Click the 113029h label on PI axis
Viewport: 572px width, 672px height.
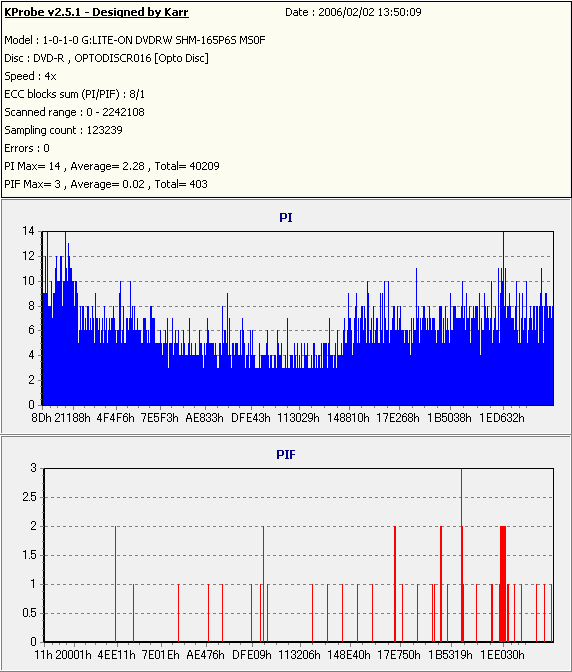click(298, 418)
